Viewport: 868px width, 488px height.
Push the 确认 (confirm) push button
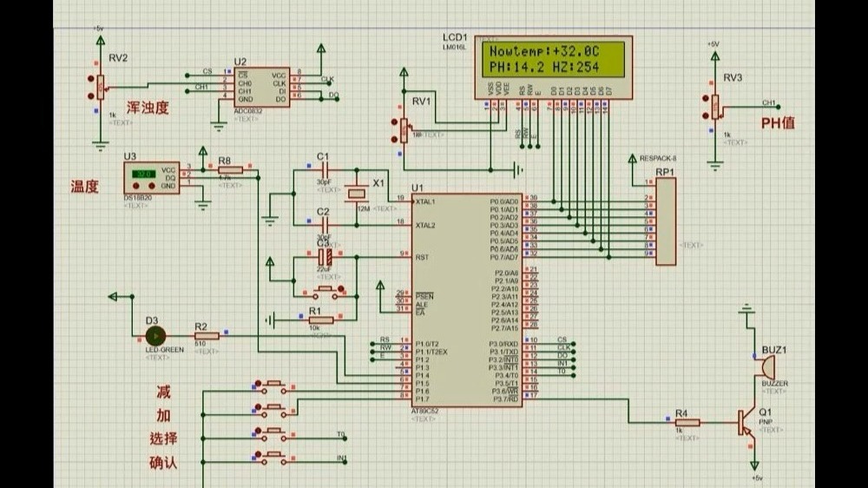[x=273, y=458]
